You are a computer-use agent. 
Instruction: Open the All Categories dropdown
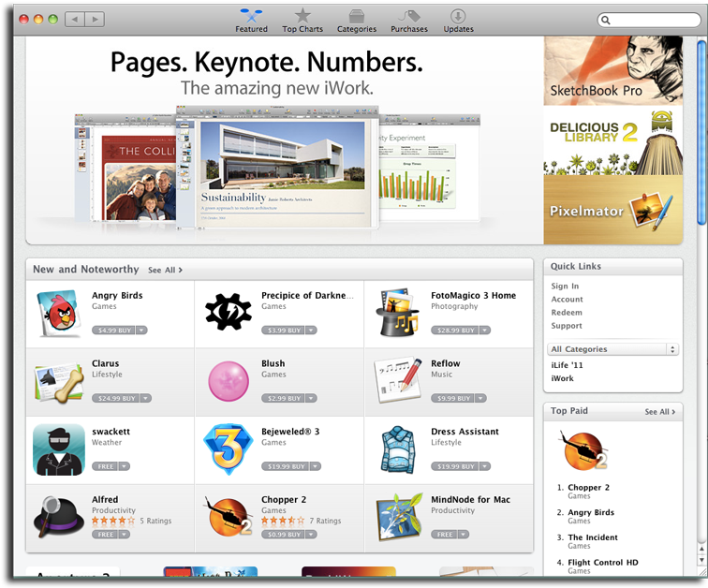(613, 349)
